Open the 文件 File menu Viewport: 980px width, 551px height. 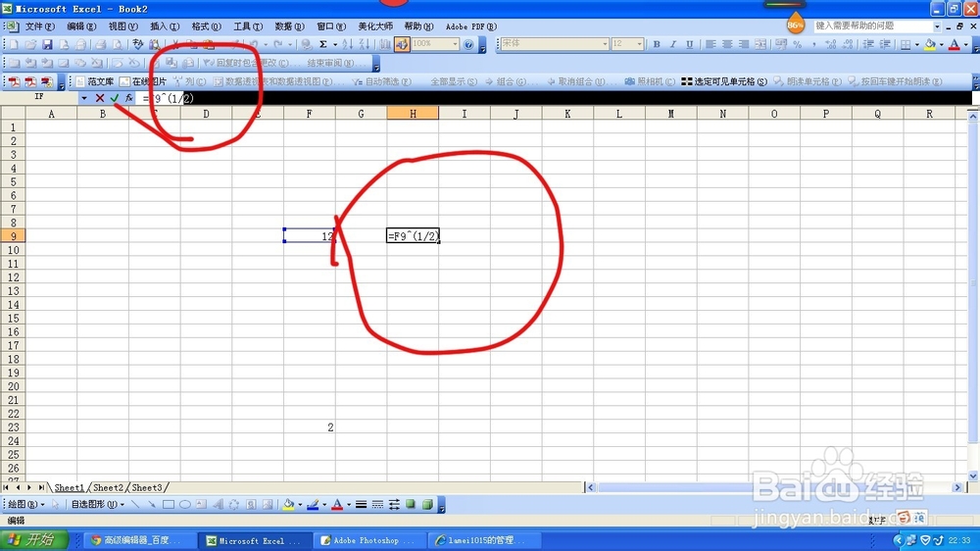pyautogui.click(x=40, y=26)
